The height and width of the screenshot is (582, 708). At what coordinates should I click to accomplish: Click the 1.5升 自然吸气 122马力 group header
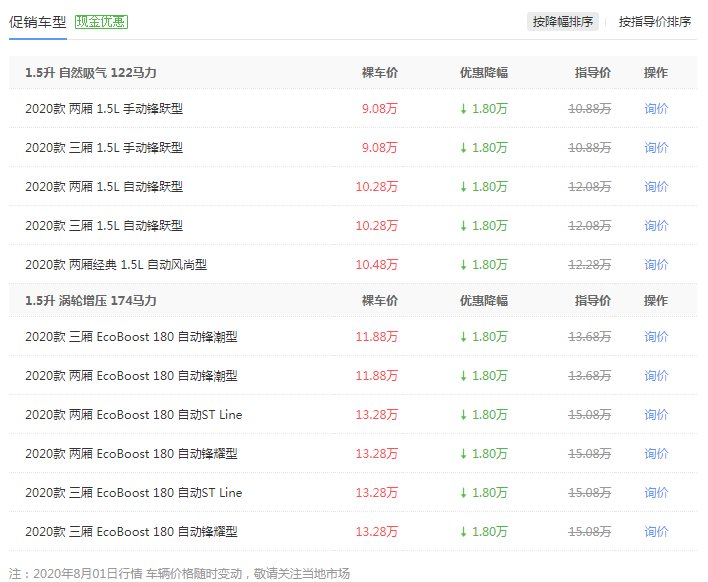[x=91, y=73]
